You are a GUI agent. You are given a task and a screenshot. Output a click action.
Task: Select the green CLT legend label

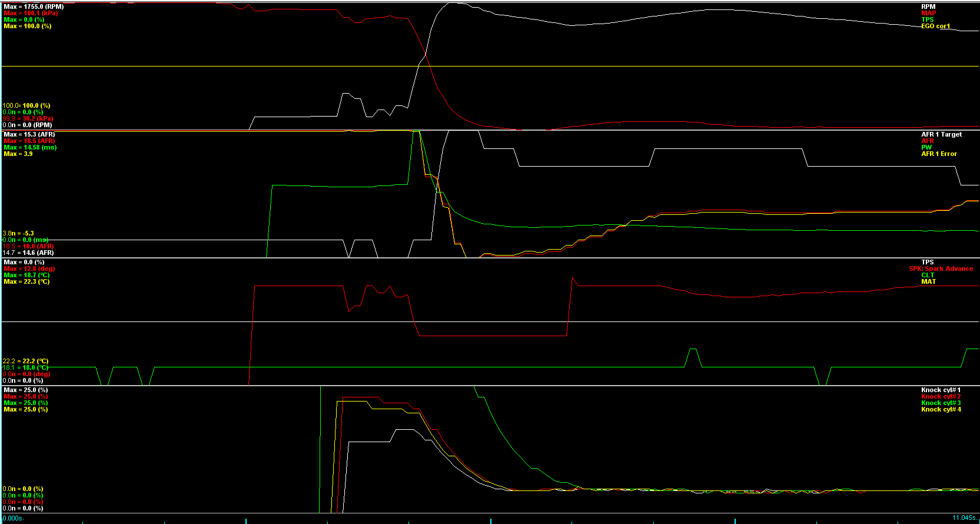click(928, 276)
